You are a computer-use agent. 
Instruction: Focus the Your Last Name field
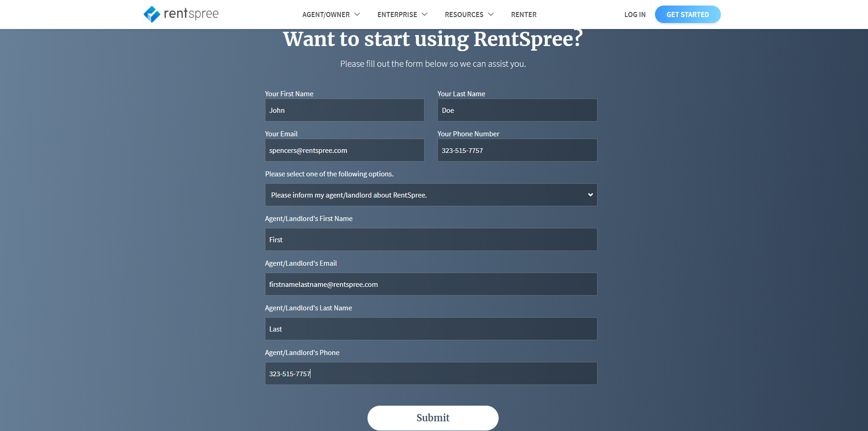(x=517, y=110)
